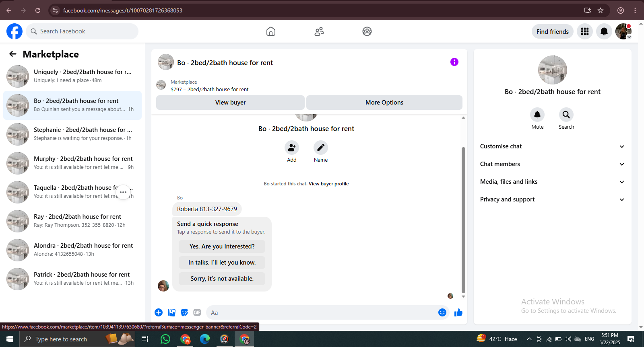Click 'Roberta 813-327-9679' message bubble
Screen dimensions: 644x347
(x=207, y=209)
